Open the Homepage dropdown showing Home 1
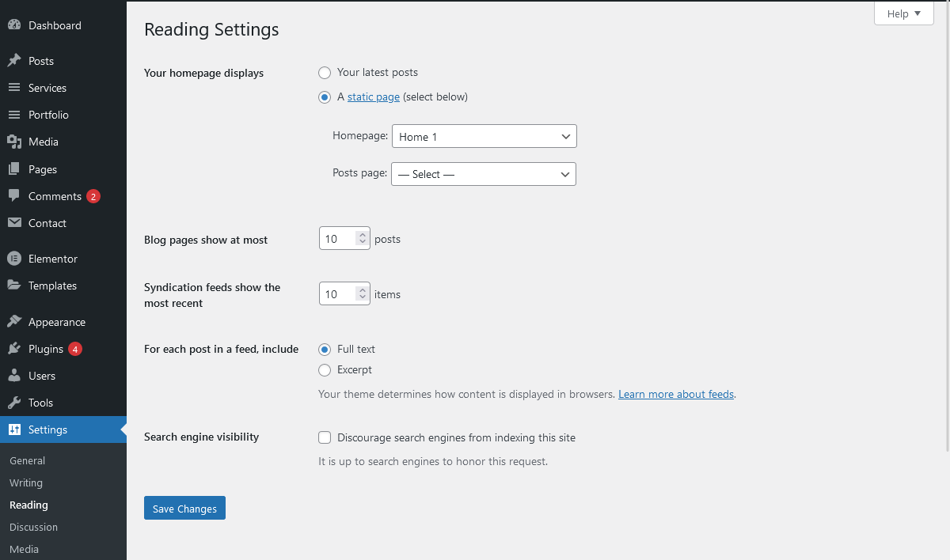The width and height of the screenshot is (950, 560). 484,137
